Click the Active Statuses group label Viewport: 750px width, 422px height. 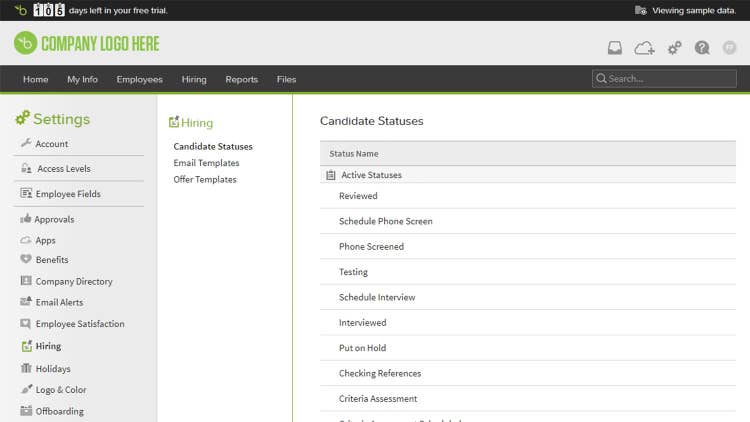pos(371,175)
